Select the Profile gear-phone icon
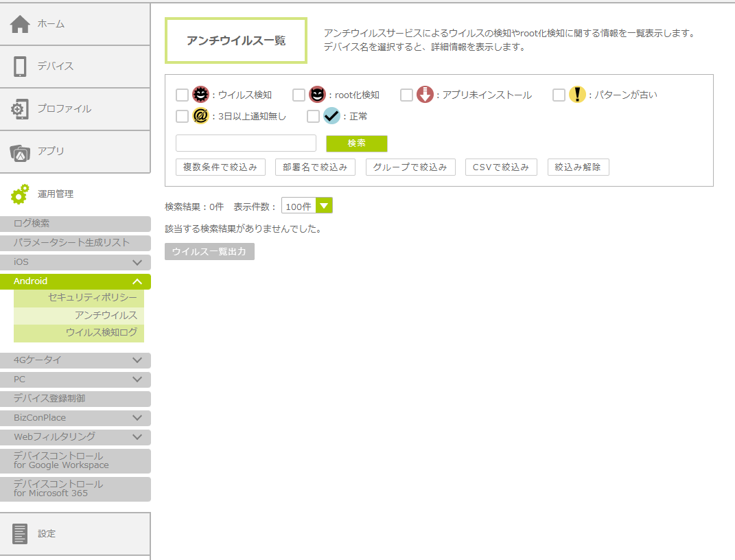Screen dimensions: 735x560 (x=20, y=109)
